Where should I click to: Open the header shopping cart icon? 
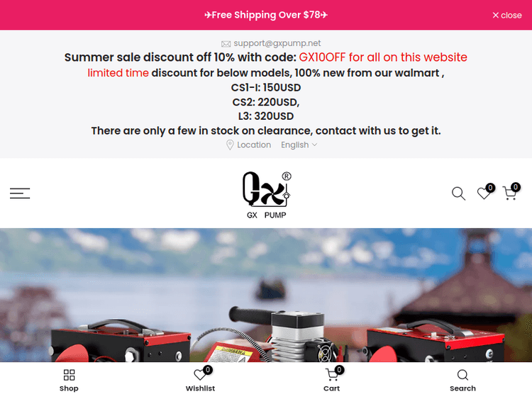[509, 193]
